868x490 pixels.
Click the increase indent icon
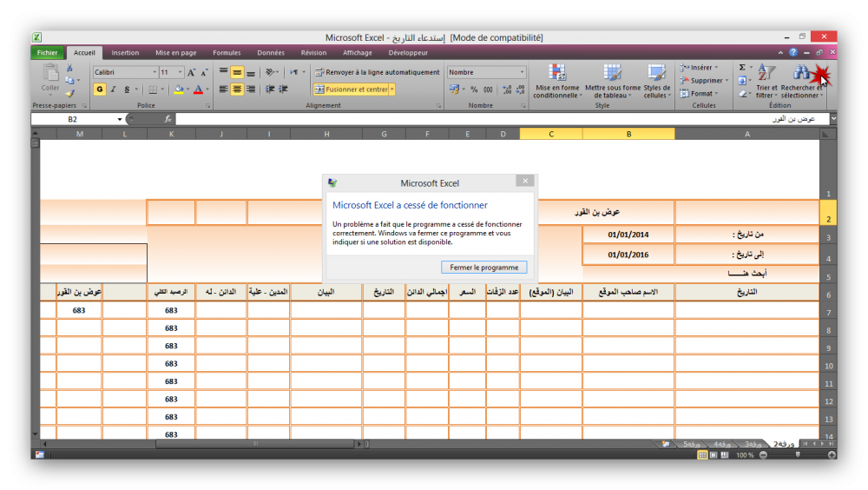(284, 89)
